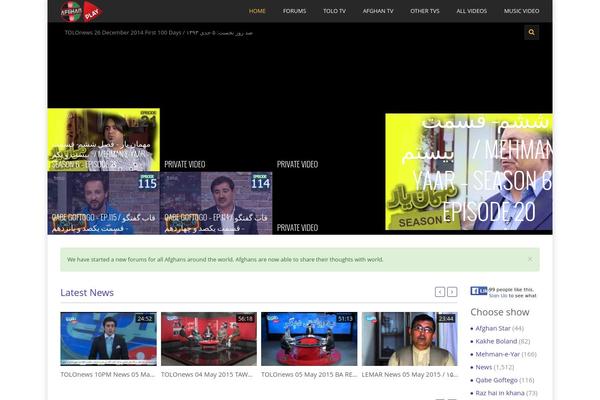Click the Facebook Like button
Image resolution: width=600 pixels, height=400 pixels.
click(479, 291)
